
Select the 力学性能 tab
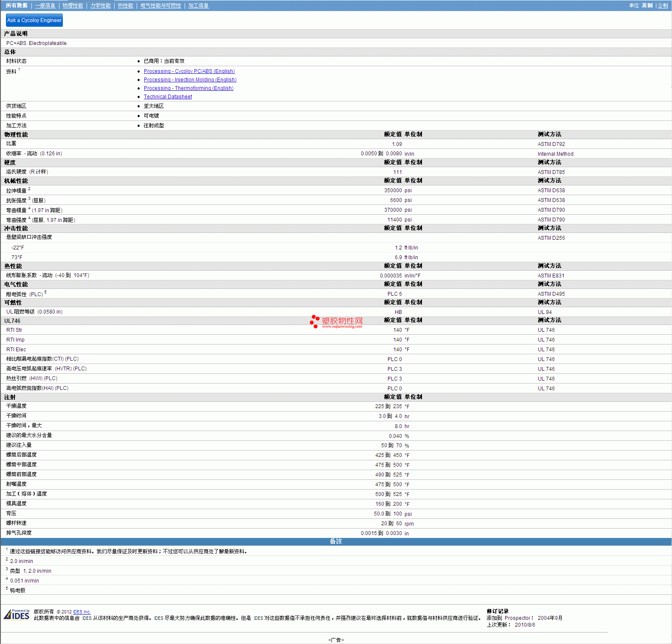(100, 6)
